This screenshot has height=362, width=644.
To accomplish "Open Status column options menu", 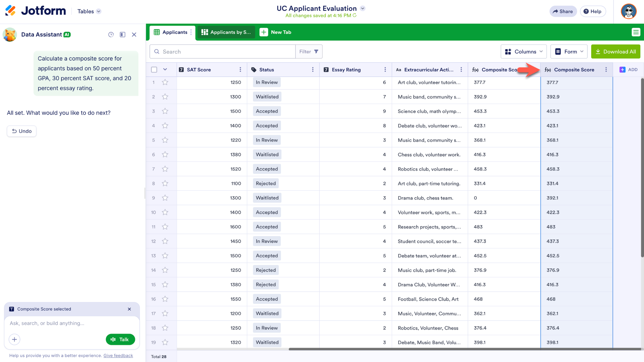I will tap(313, 69).
